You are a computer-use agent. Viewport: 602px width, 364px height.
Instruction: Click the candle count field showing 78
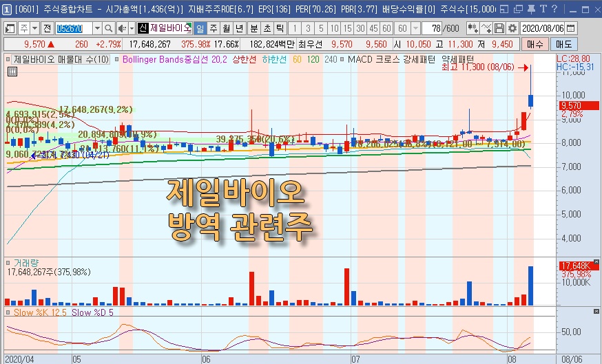[432, 28]
